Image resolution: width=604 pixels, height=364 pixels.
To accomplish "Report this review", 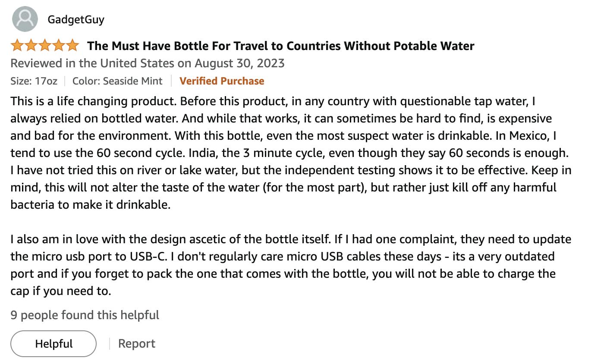I will 137,344.
